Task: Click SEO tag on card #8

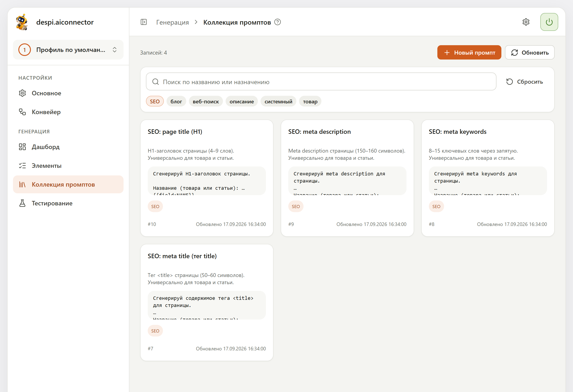Action: pos(436,206)
